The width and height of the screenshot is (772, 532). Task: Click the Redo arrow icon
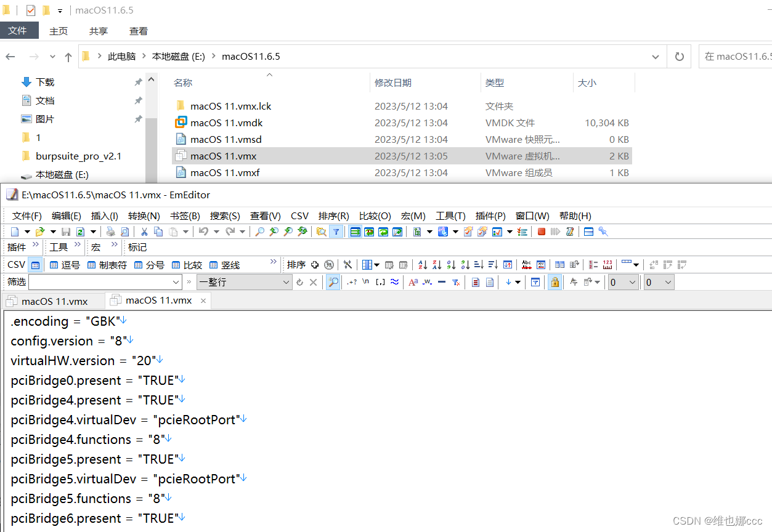click(x=230, y=232)
